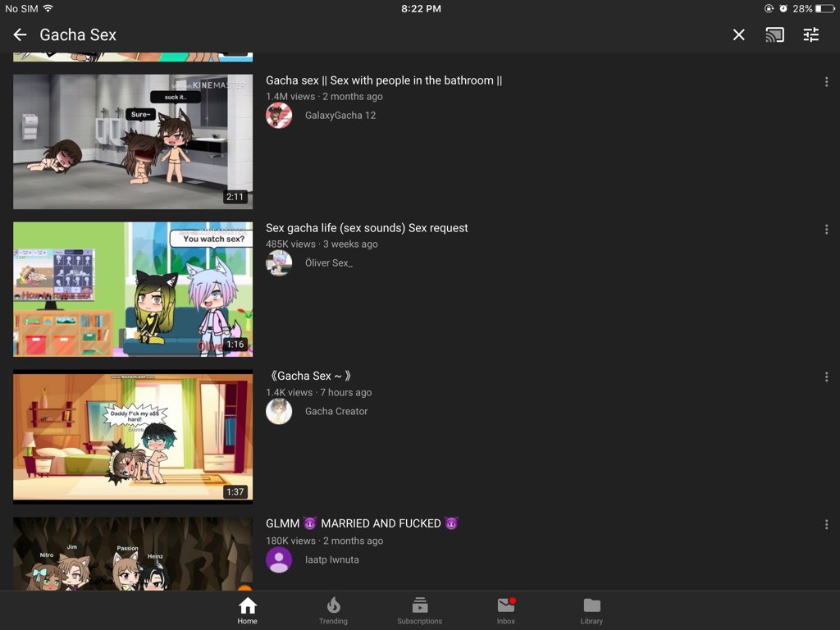Tap the 8:22 PM clock in the status bar
Image resolution: width=840 pixels, height=630 pixels.
tap(421, 8)
